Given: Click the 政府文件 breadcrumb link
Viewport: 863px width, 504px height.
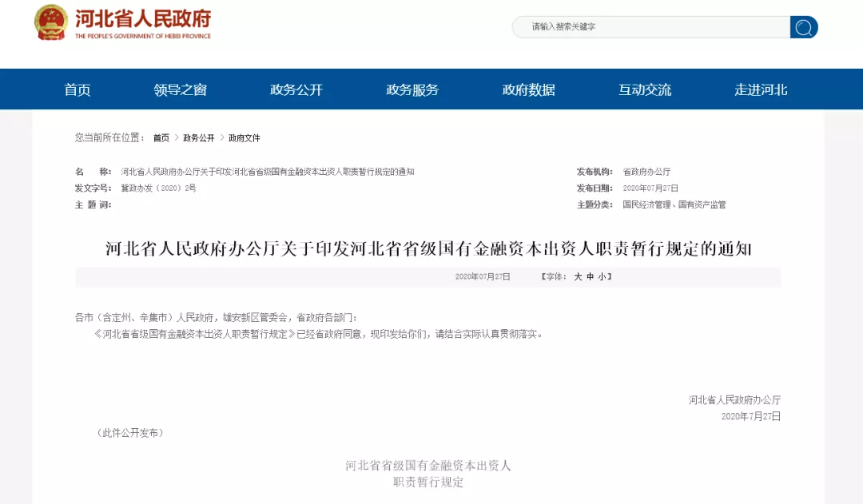Looking at the screenshot, I should (245, 138).
